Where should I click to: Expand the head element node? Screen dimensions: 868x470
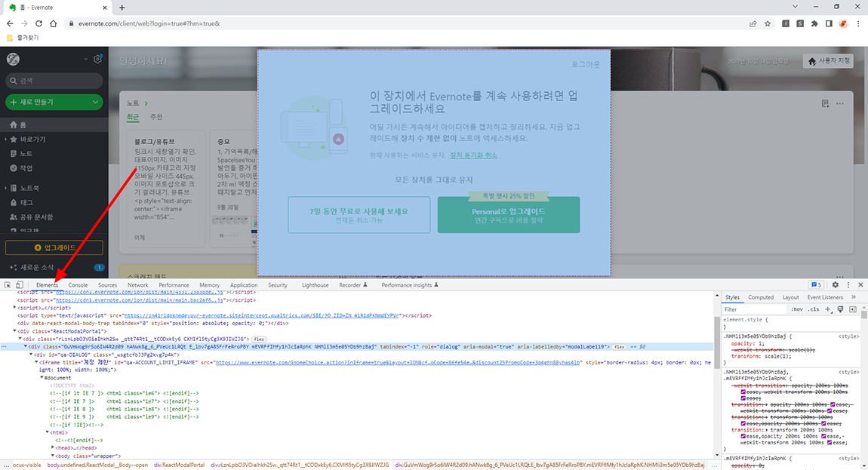(53, 448)
